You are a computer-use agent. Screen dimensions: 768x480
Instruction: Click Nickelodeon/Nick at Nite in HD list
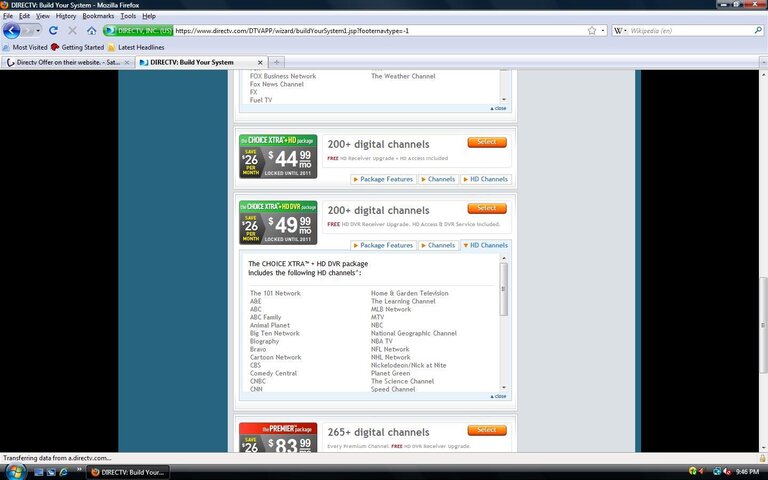(408, 365)
